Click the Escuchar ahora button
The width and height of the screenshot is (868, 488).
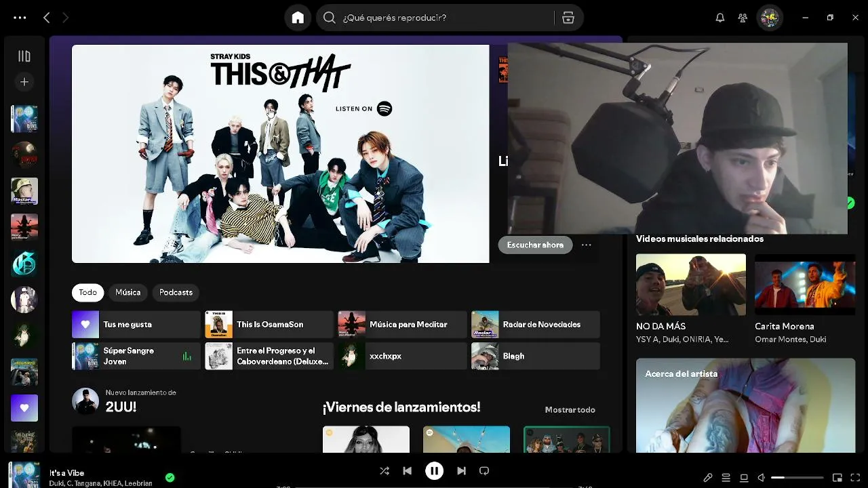[535, 245]
